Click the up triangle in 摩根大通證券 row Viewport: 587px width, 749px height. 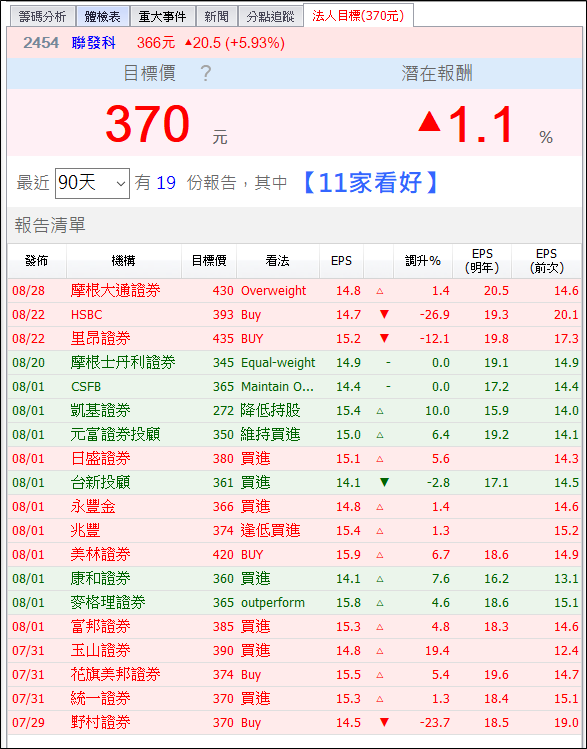tap(380, 291)
